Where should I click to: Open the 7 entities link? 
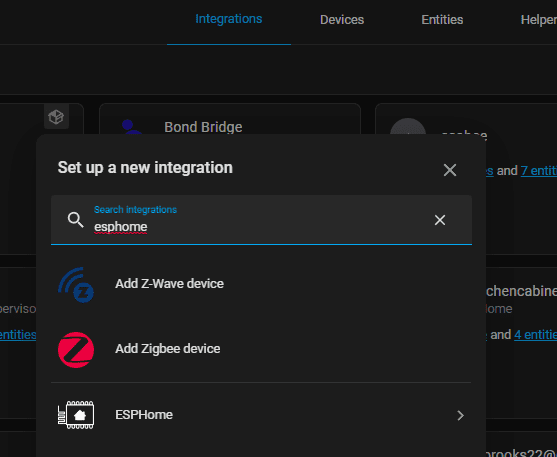[539, 171]
